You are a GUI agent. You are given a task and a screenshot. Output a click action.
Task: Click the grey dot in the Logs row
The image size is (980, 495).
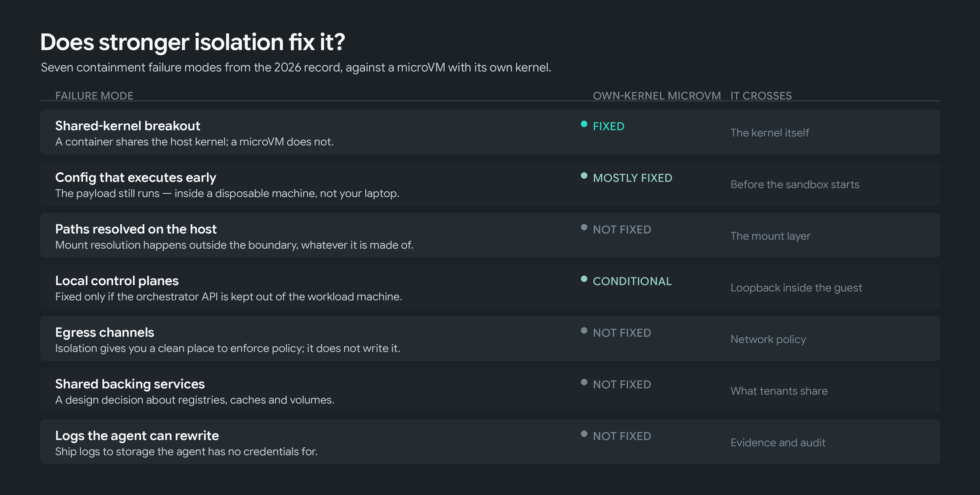(x=584, y=434)
